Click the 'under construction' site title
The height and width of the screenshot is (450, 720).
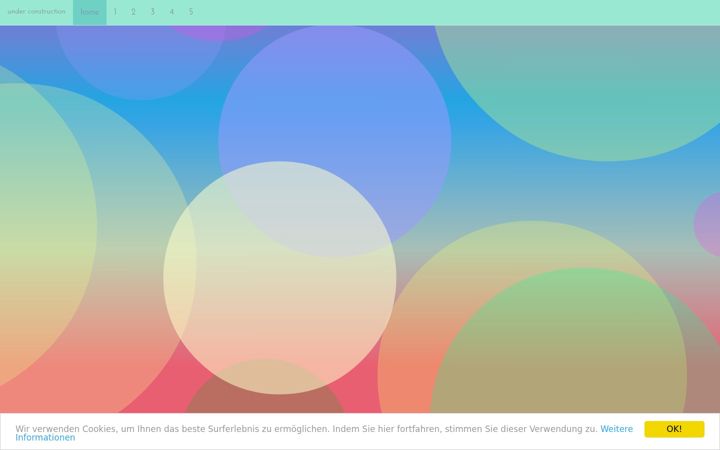(x=36, y=11)
